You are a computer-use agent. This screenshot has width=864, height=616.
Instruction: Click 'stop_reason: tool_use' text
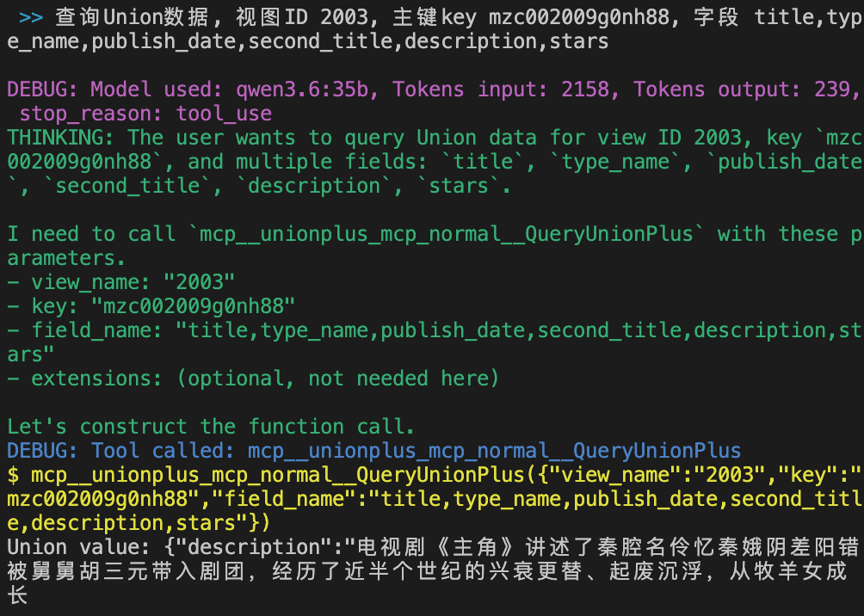145,114
